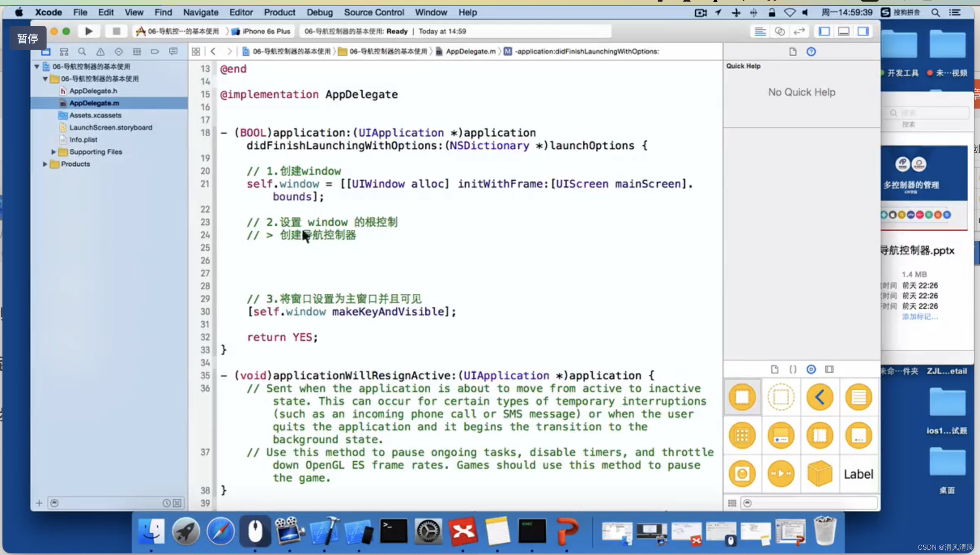Toggle the Utilities panel visibility
The width and height of the screenshot is (980, 555).
point(863,31)
